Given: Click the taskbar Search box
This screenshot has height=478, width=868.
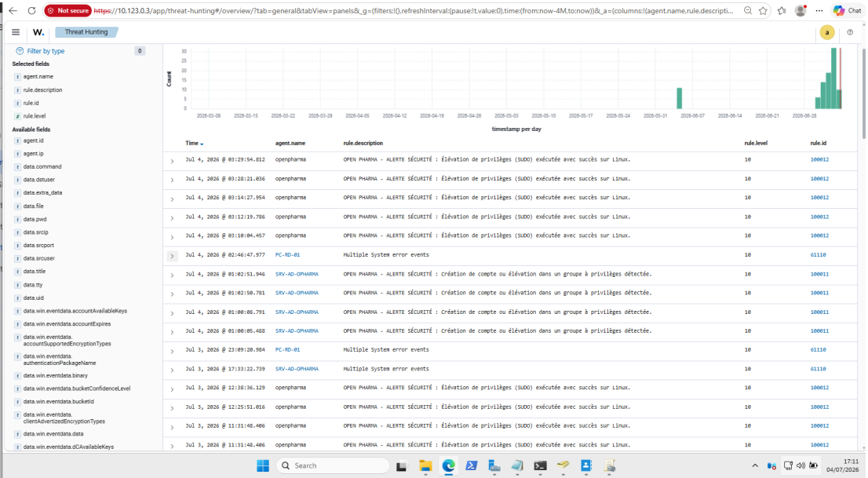Looking at the screenshot, I should pos(333,465).
